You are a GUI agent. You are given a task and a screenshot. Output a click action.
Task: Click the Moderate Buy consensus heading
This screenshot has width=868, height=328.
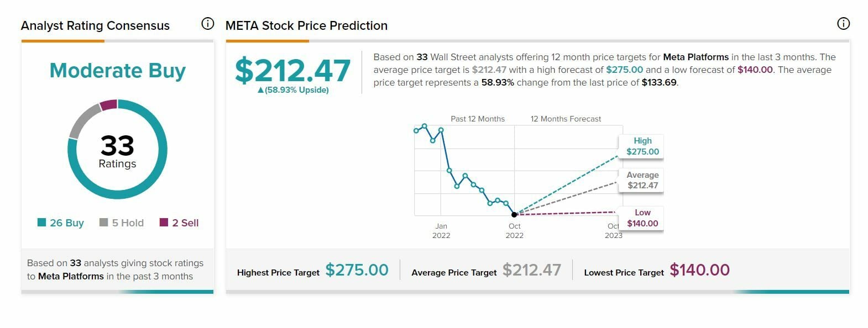click(117, 71)
